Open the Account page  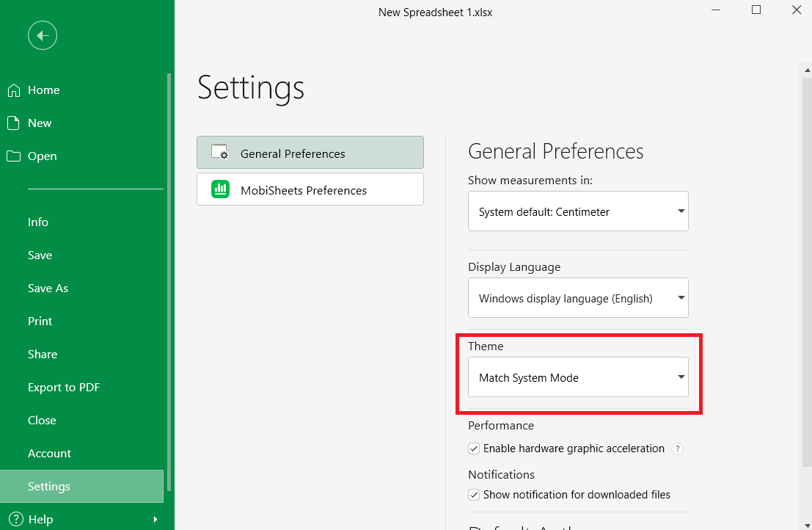49,454
